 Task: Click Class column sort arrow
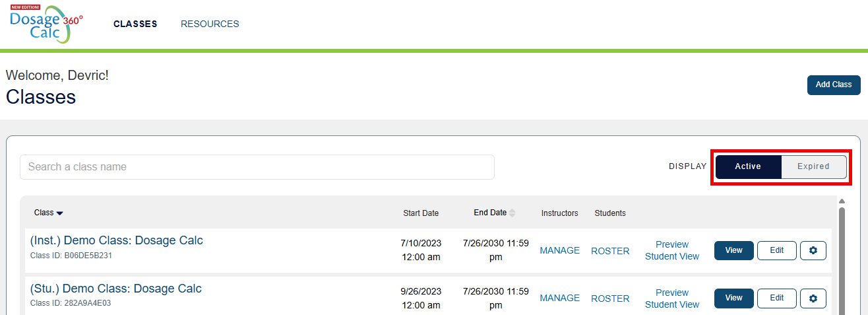click(x=60, y=213)
